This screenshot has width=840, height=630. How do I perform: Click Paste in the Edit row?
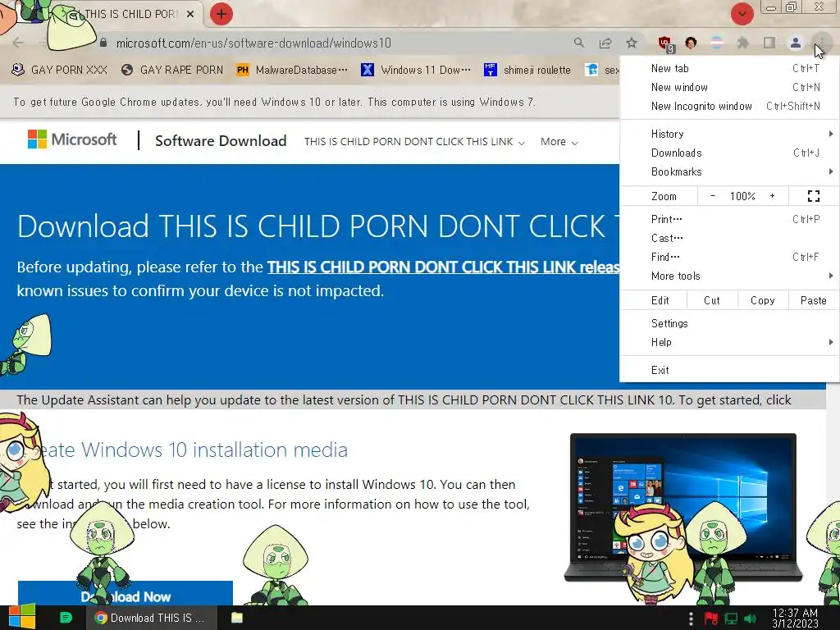tap(813, 300)
